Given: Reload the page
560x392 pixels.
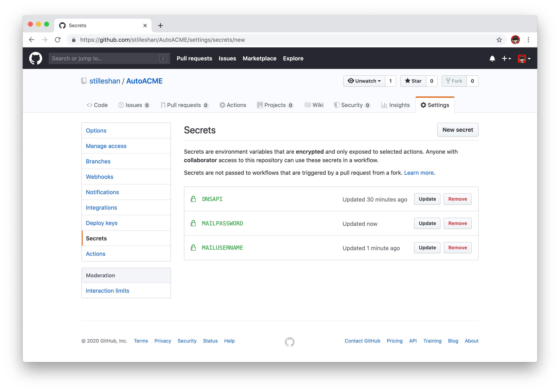Looking at the screenshot, I should click(x=58, y=40).
